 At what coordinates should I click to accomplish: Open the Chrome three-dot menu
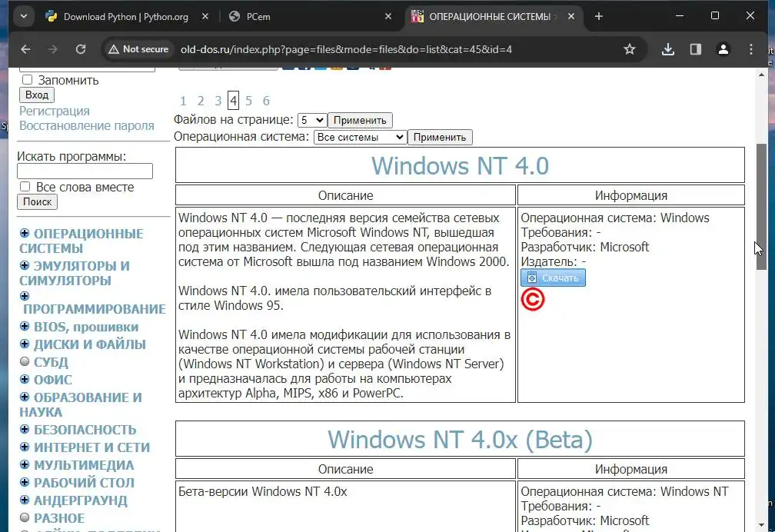(750, 49)
